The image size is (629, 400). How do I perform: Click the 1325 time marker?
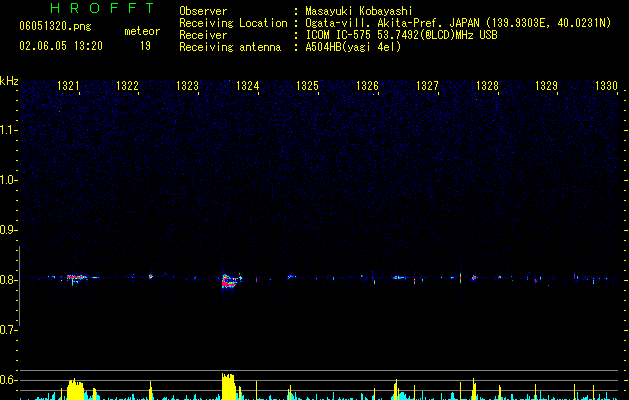(307, 86)
